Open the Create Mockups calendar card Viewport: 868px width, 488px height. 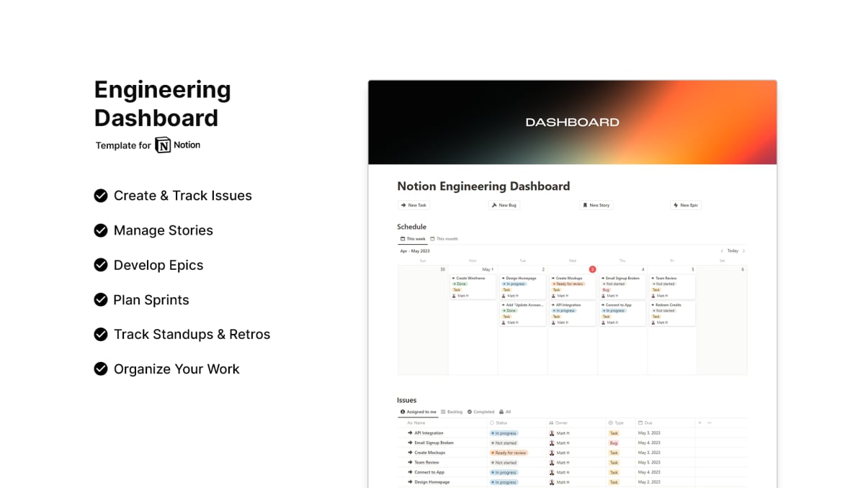[x=572, y=286]
